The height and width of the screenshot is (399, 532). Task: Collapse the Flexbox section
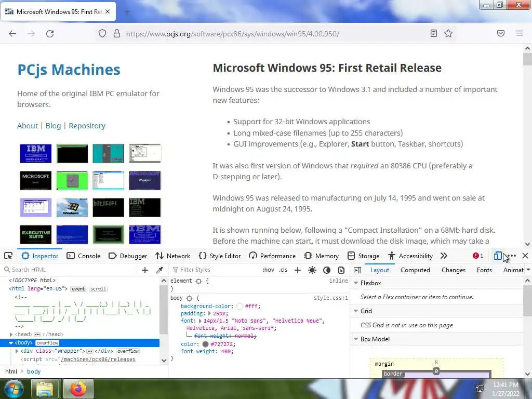click(356, 283)
